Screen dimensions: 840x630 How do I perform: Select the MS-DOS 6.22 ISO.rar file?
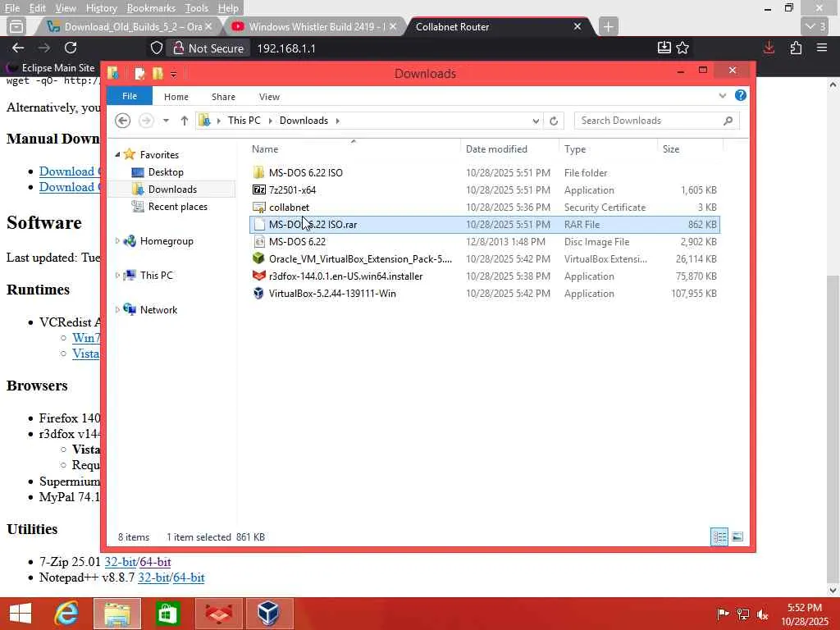(484, 225)
